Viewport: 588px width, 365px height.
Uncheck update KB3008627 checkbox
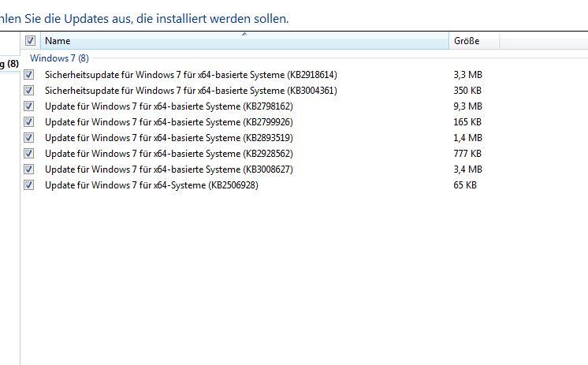pyautogui.click(x=29, y=169)
